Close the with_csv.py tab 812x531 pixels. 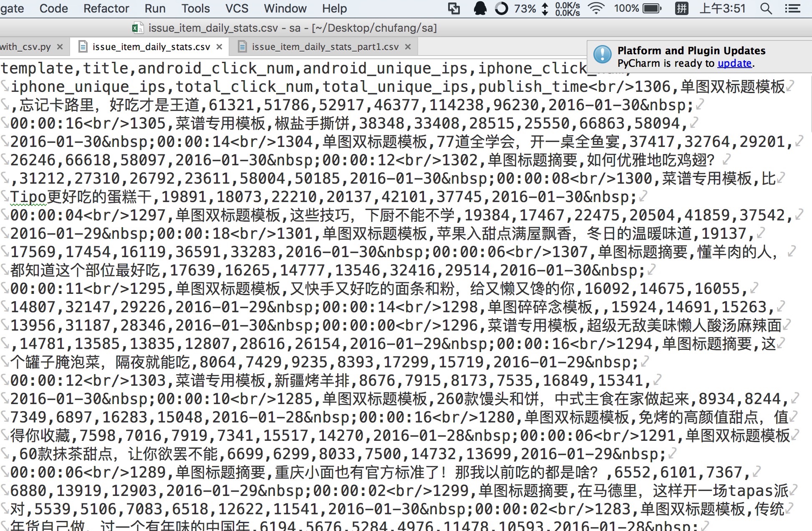coord(60,47)
